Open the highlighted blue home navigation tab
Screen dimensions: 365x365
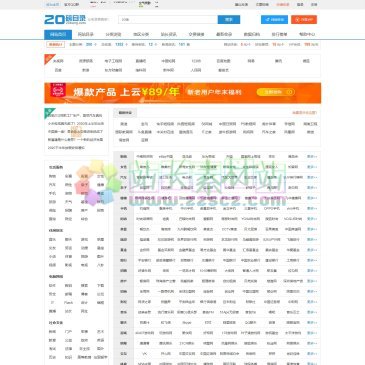click(58, 34)
